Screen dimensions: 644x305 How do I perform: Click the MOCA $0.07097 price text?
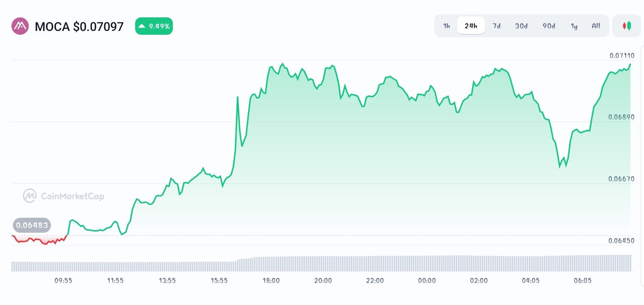tap(79, 26)
